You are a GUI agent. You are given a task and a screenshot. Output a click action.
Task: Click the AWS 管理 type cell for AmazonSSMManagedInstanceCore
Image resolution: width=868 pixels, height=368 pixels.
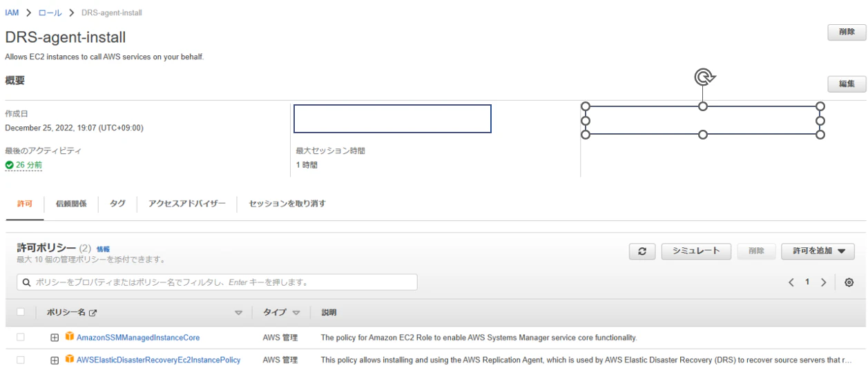pos(280,338)
